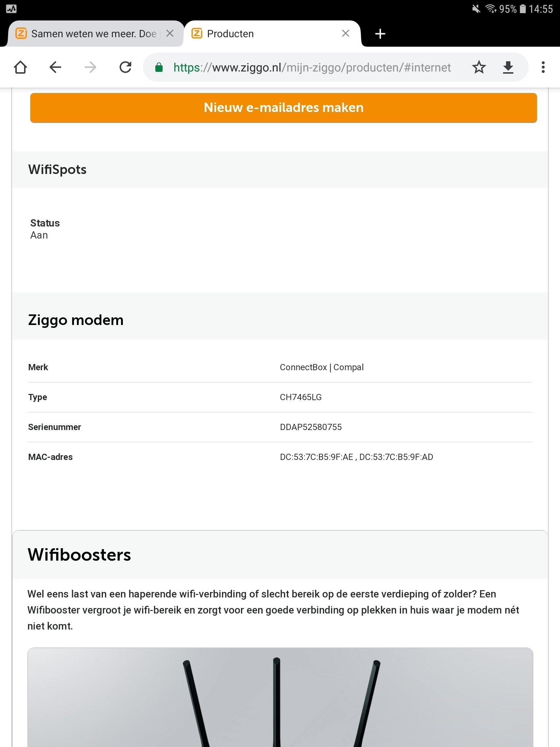Tap the Ziggo modem section header

280,320
